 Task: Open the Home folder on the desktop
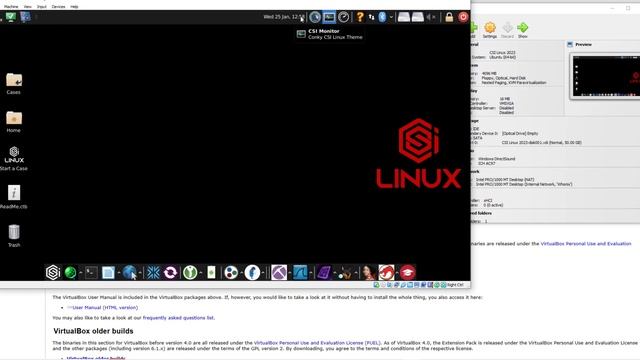click(x=13, y=122)
